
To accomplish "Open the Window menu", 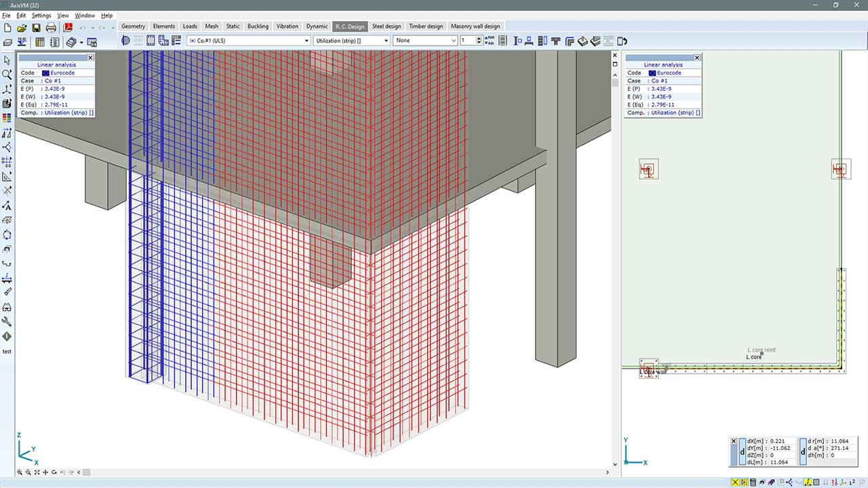I will point(85,15).
